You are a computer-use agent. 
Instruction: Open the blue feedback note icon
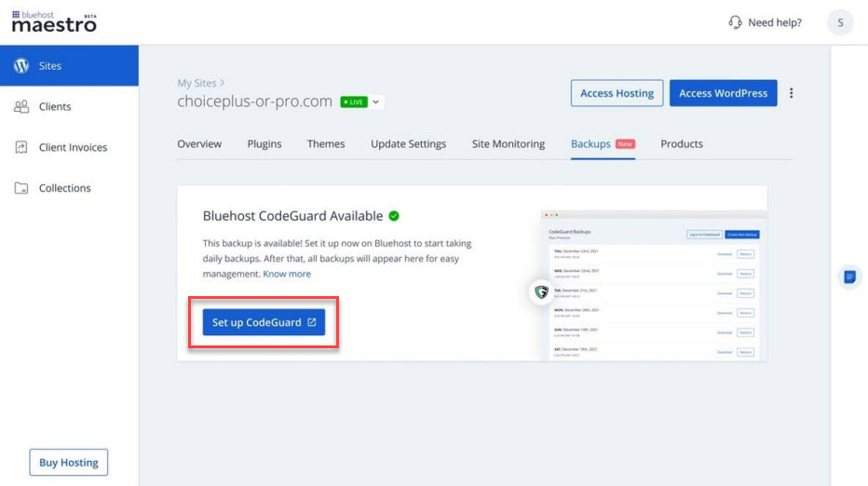tap(849, 277)
